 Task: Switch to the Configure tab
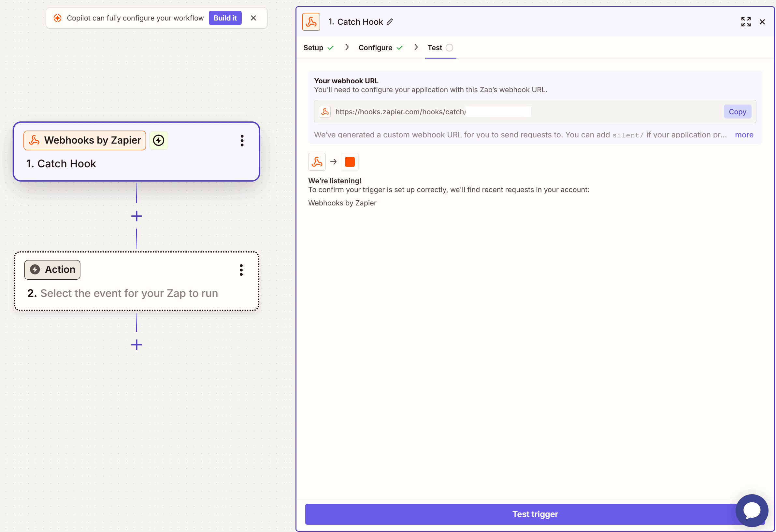[x=375, y=48]
